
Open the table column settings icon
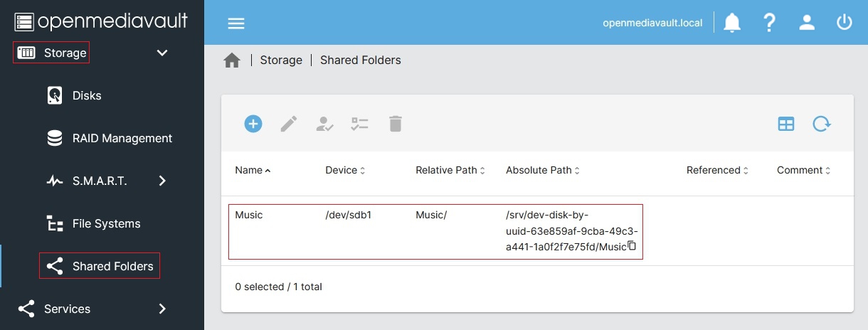[x=785, y=124]
